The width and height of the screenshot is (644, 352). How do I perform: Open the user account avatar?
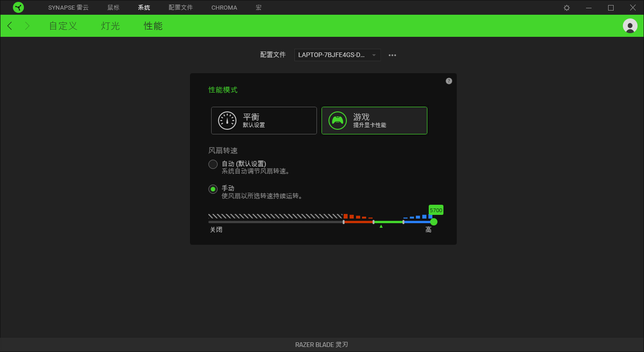click(629, 26)
